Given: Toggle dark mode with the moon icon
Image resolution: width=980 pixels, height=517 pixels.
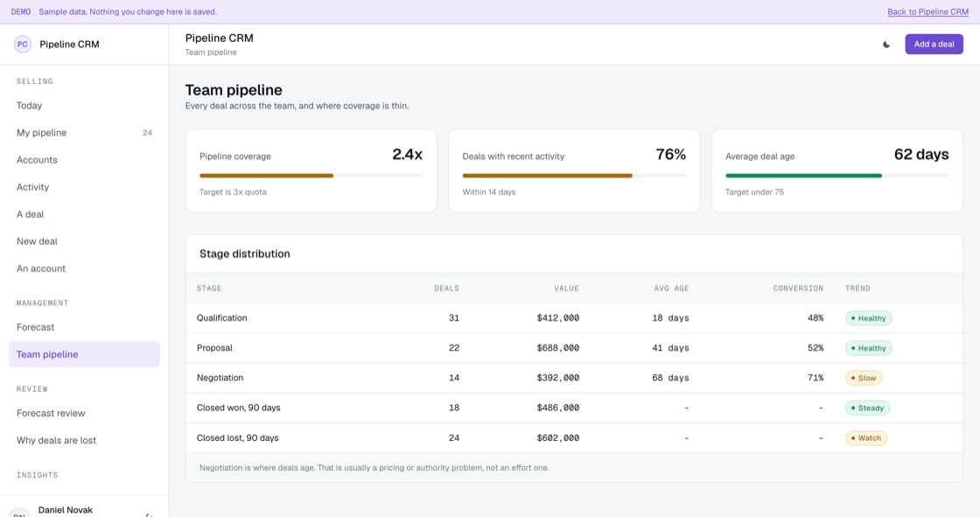Looking at the screenshot, I should (885, 45).
